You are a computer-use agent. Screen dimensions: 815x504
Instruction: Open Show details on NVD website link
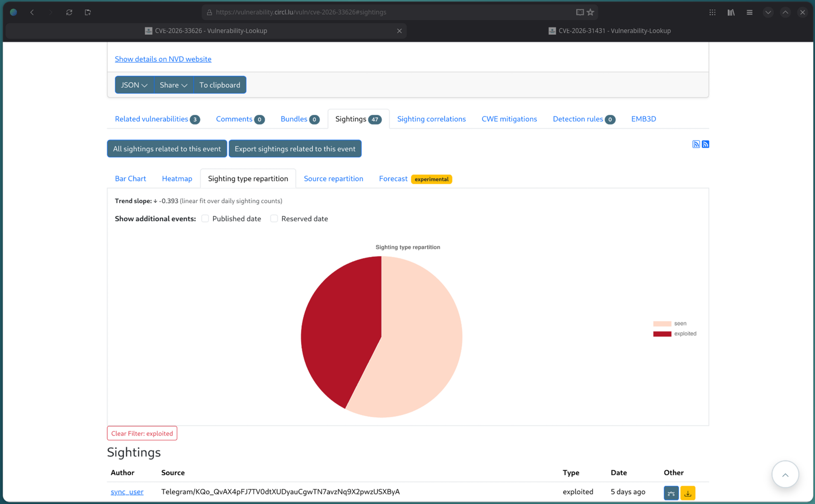coord(163,59)
